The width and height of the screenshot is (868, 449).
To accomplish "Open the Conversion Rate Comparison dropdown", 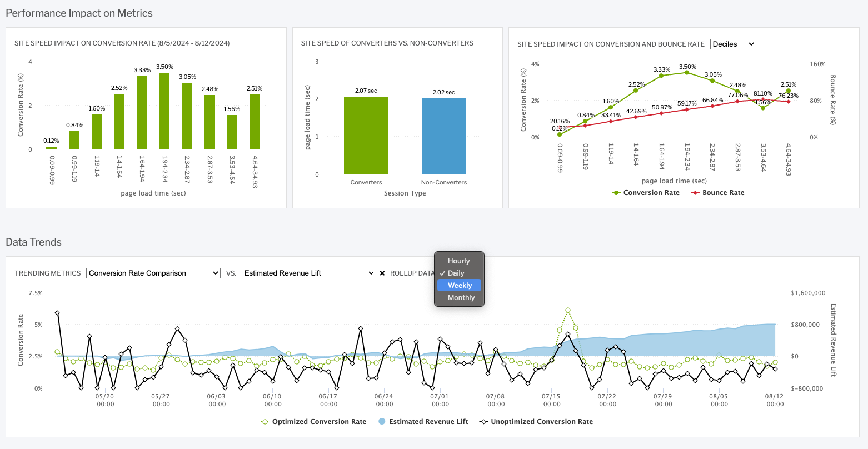I will [153, 273].
